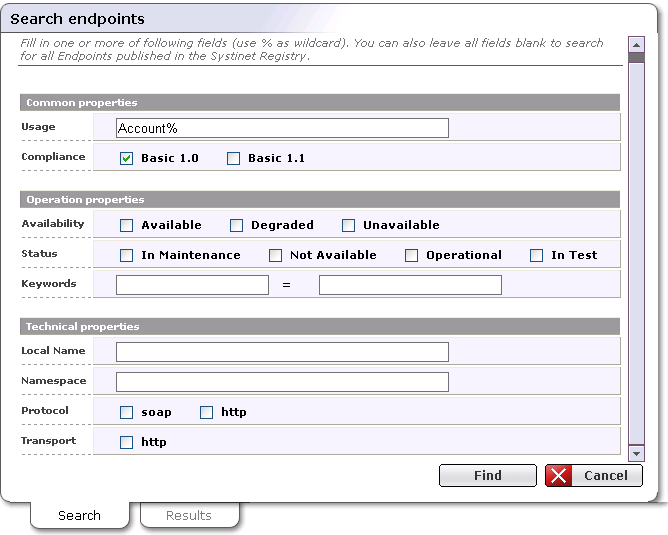Click the scrollbar up arrow
This screenshot has width=668, height=535.
[636, 45]
